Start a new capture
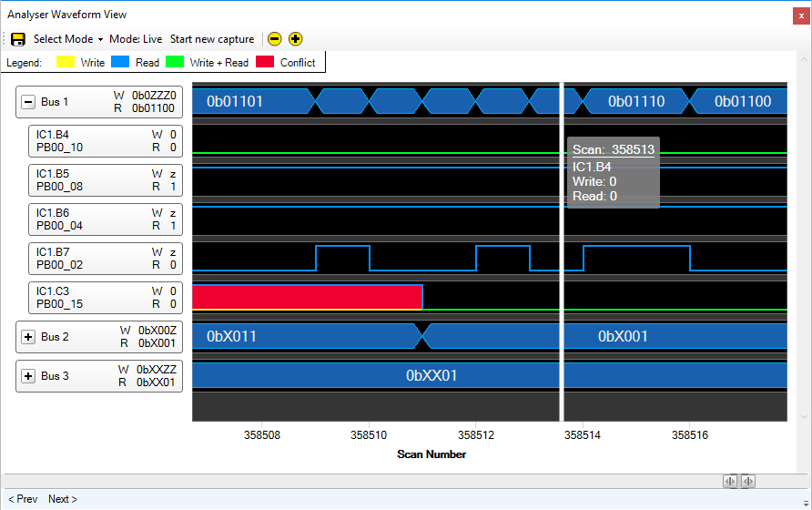 pyautogui.click(x=212, y=39)
